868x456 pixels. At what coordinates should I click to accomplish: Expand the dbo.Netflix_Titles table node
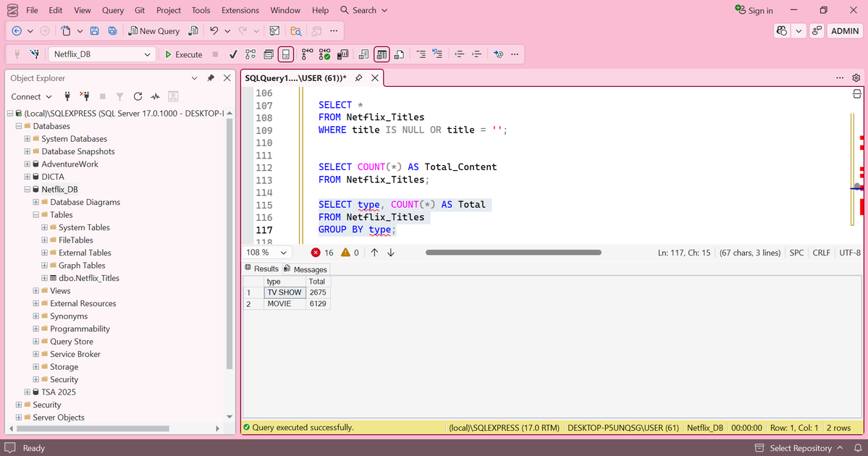pos(44,278)
